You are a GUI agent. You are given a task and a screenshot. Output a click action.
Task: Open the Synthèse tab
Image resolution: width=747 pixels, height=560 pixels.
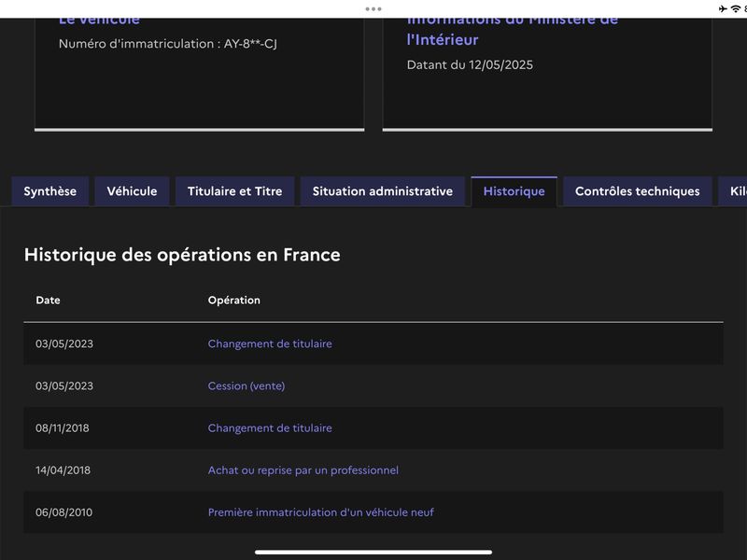[50, 191]
